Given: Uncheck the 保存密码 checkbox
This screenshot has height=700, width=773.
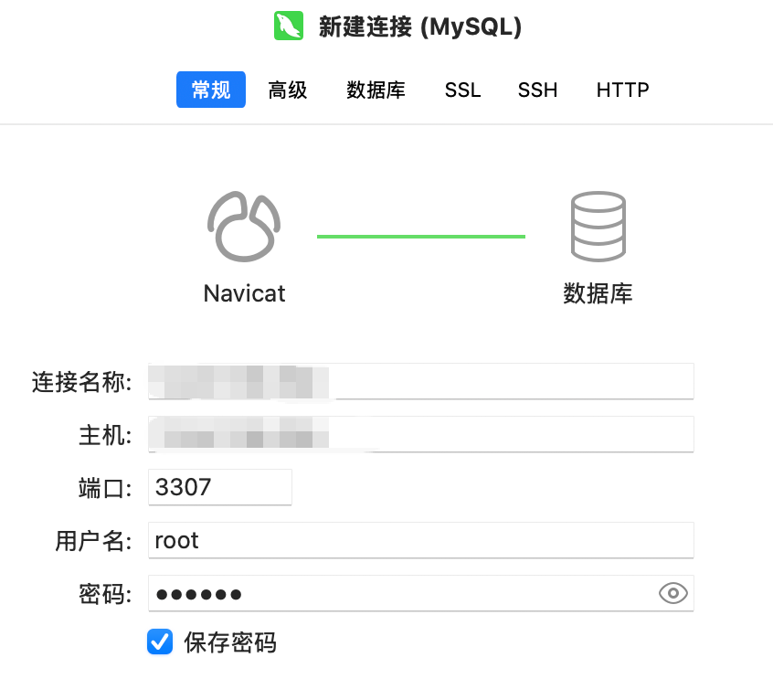Looking at the screenshot, I should tap(160, 642).
